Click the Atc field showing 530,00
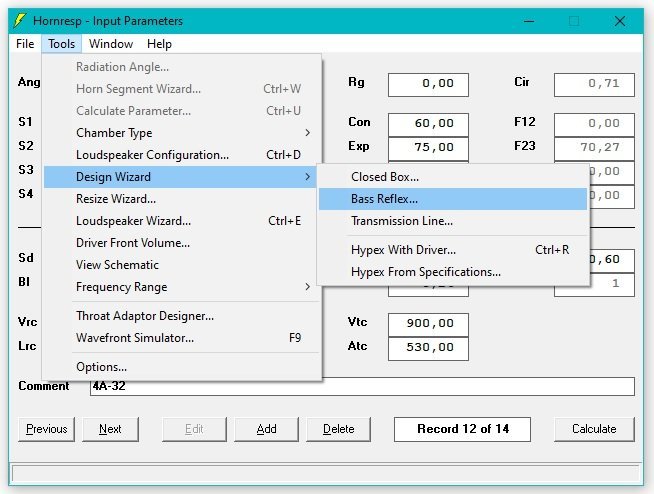The height and width of the screenshot is (494, 654). coord(428,348)
